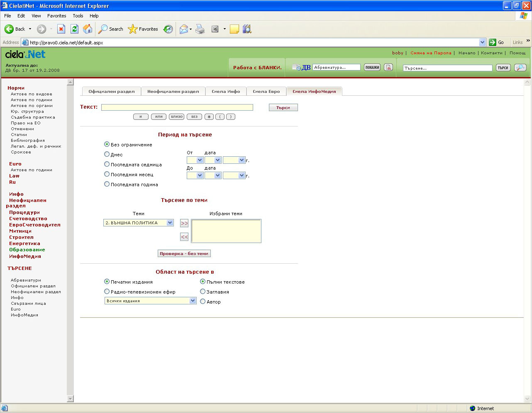The image size is (532, 413).
Task: Click the Работа с БЛАНКИ link
Action: 257,68
